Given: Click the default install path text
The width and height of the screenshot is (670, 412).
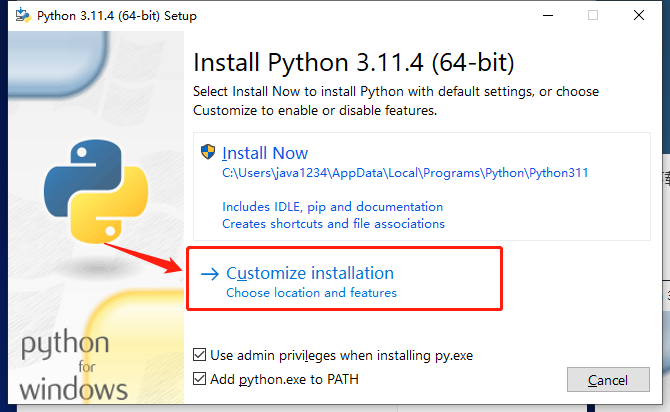Looking at the screenshot, I should pos(405,173).
